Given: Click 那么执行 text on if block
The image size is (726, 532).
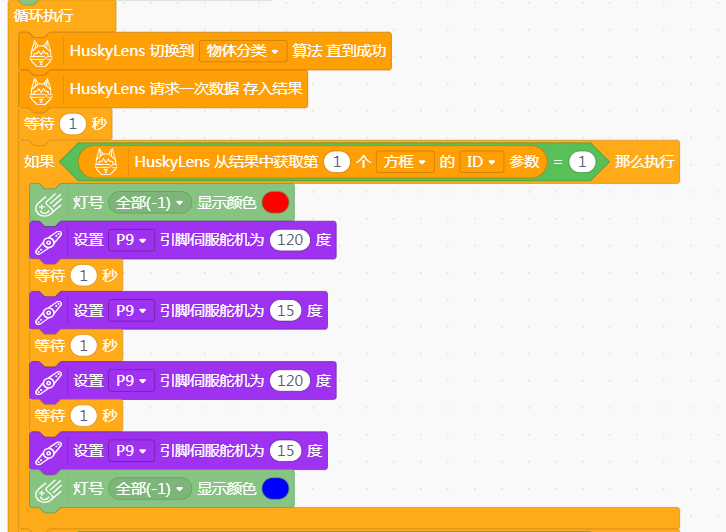Looking at the screenshot, I should [x=644, y=162].
